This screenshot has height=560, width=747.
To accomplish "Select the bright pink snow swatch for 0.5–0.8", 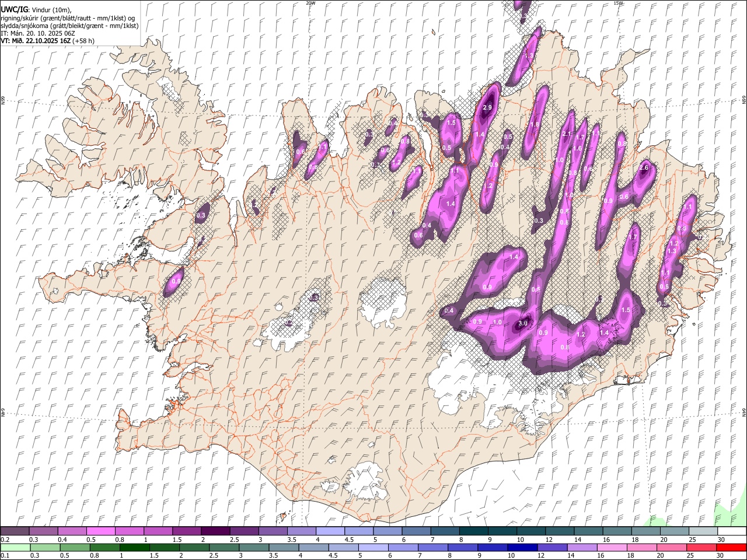I will [x=100, y=531].
